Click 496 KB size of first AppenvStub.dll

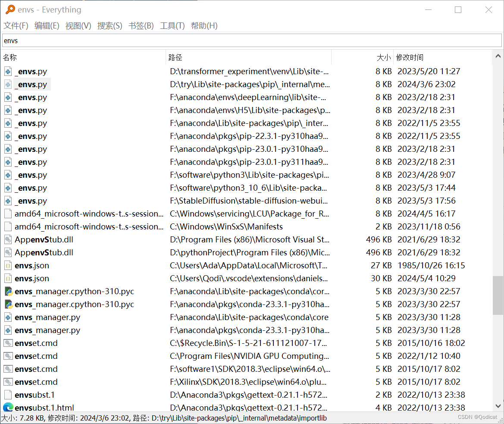(379, 239)
